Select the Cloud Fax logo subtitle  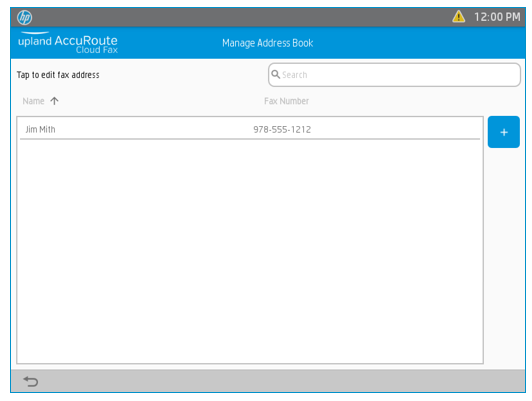pos(97,50)
